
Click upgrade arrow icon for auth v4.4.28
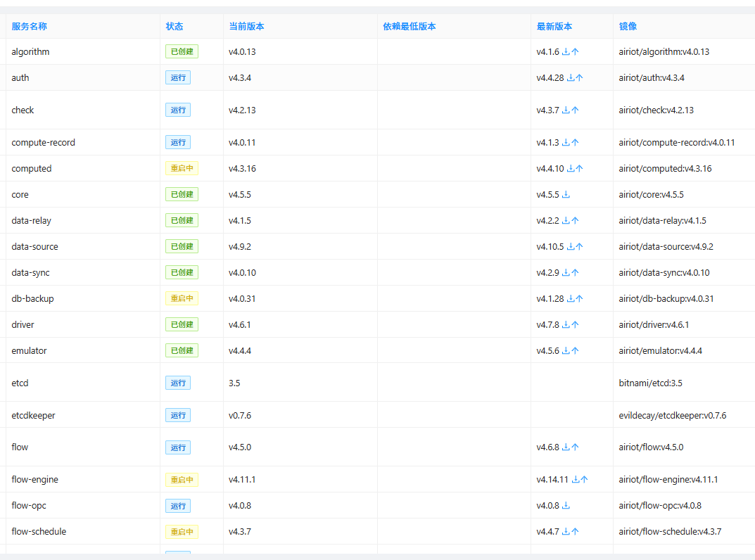pos(579,77)
